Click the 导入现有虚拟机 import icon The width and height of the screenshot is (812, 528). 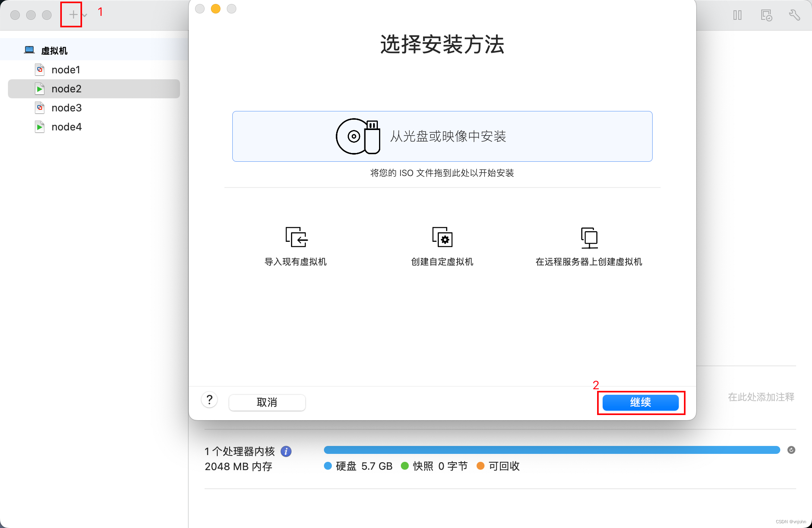pos(296,237)
